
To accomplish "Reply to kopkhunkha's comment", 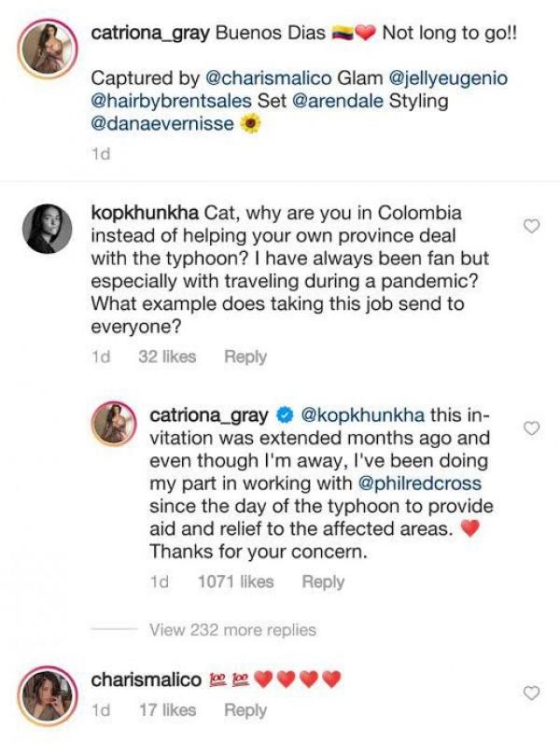I will point(245,357).
